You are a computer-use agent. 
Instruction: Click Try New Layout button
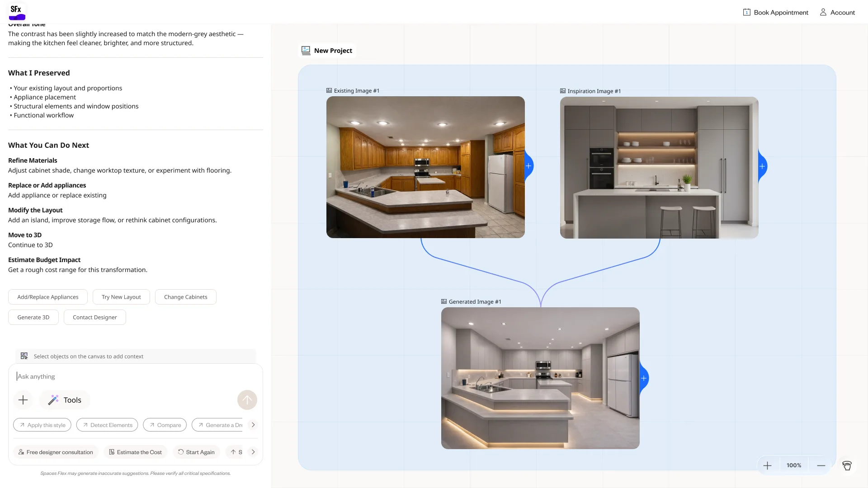click(121, 297)
